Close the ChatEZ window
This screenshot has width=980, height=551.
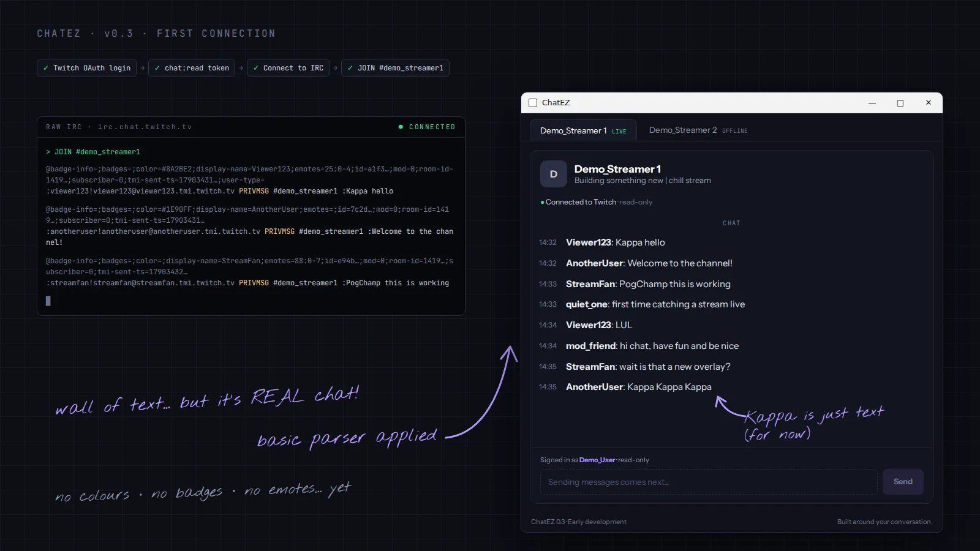coord(929,103)
